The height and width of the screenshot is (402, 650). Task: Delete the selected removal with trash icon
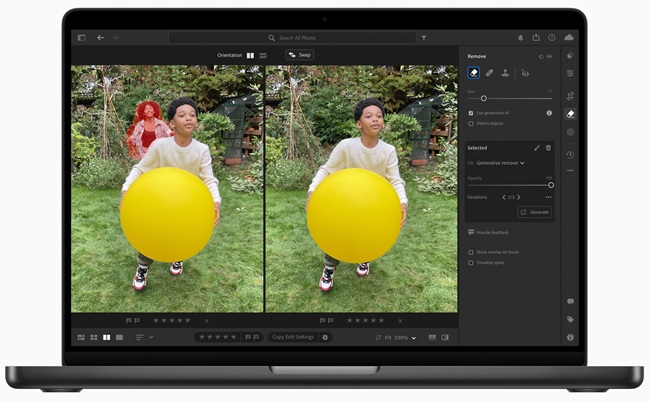548,148
